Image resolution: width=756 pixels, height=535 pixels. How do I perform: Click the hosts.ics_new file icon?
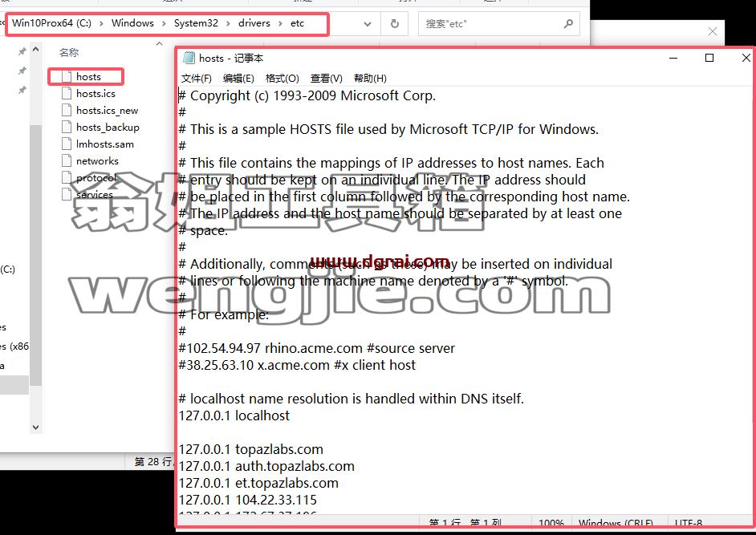(x=67, y=111)
